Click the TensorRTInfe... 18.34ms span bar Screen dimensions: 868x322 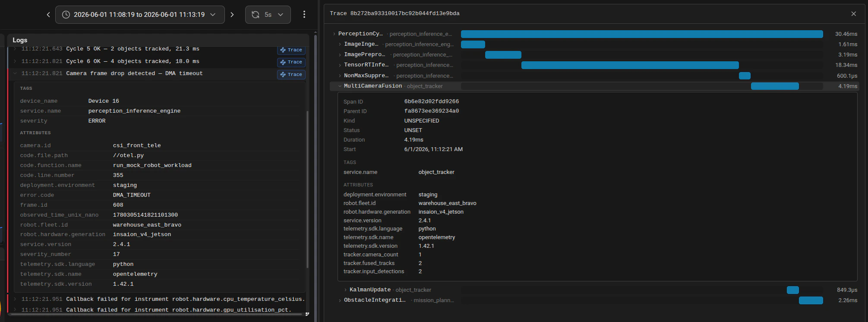tap(630, 65)
